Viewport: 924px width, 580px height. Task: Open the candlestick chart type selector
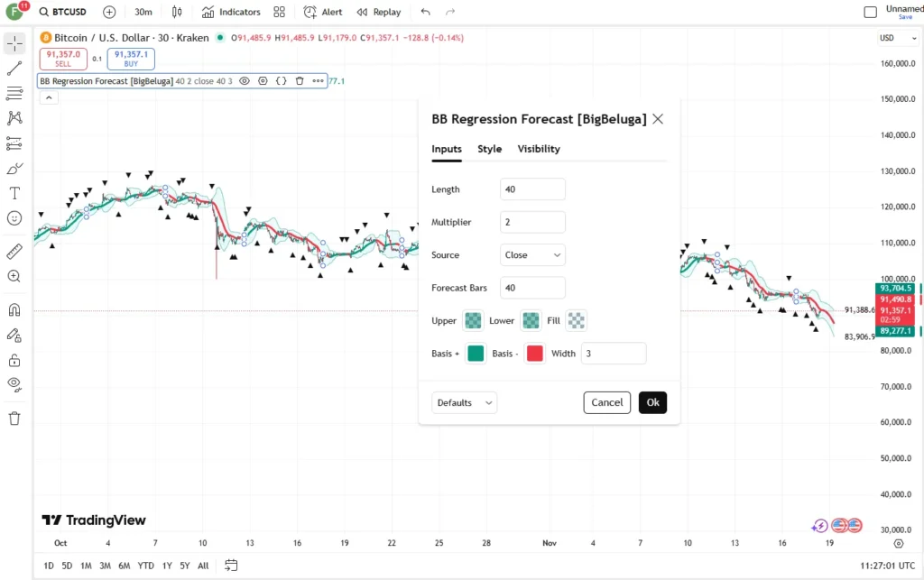[177, 12]
